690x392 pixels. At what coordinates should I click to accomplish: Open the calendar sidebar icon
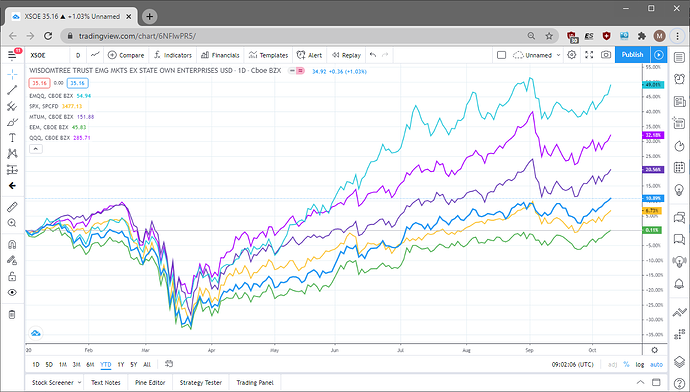(679, 167)
